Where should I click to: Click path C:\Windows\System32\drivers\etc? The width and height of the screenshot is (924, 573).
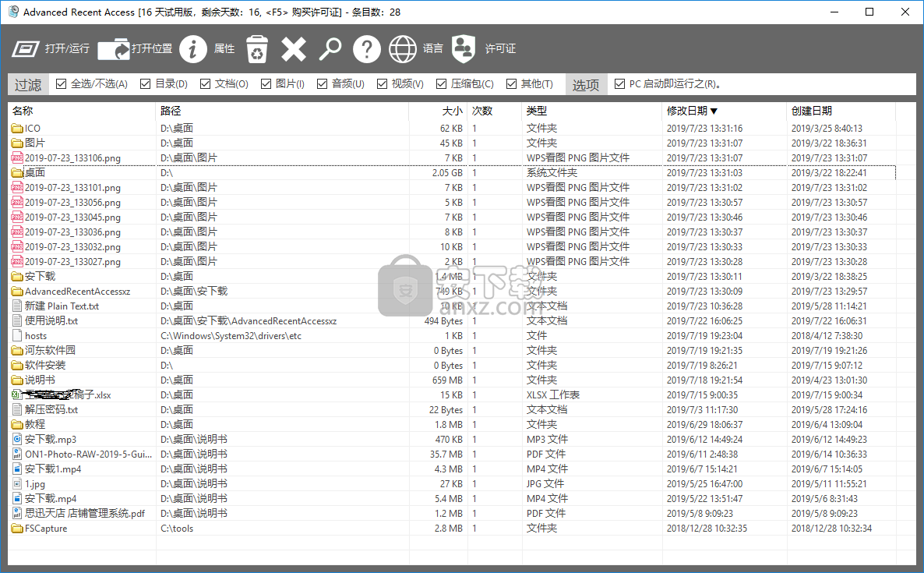click(x=231, y=335)
